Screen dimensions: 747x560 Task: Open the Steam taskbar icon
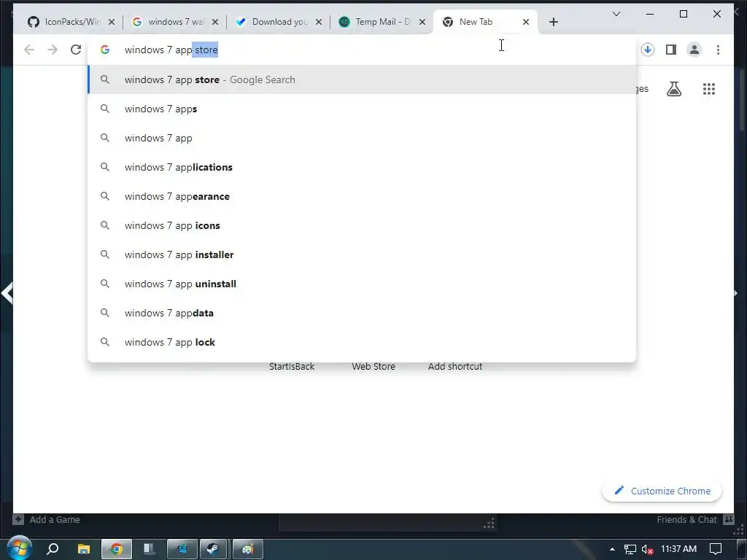pos(213,549)
